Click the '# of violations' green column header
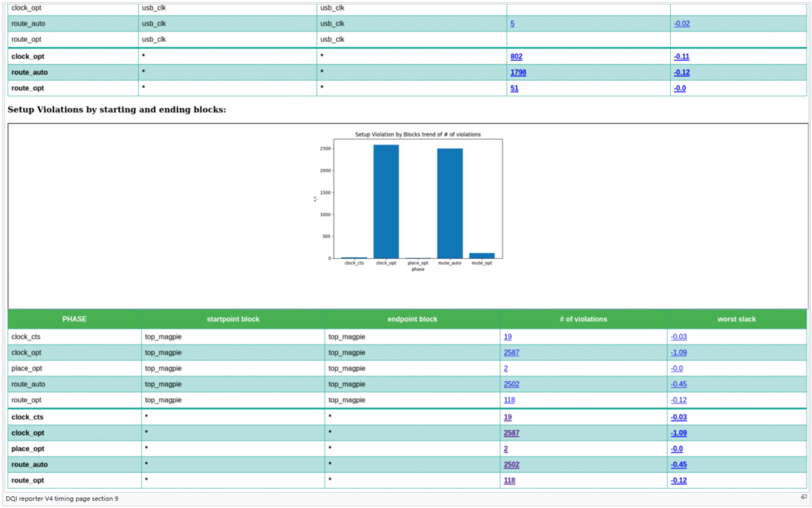The height and width of the screenshot is (508, 812). pos(584,319)
